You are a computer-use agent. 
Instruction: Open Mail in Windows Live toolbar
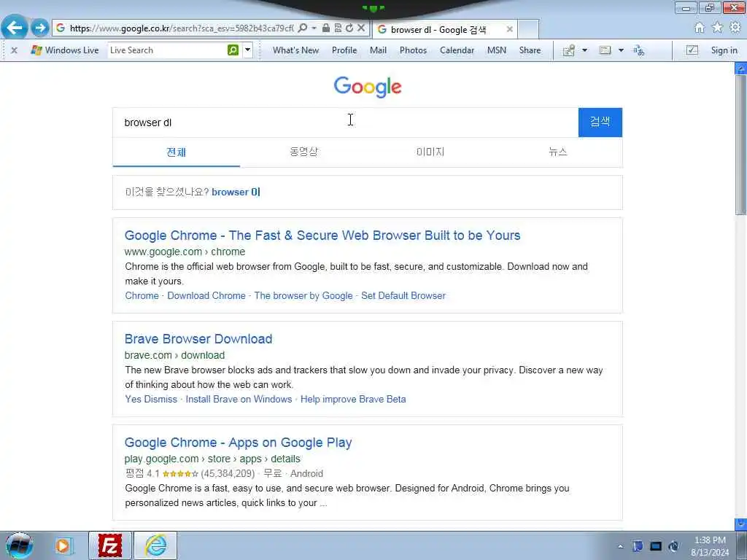point(379,50)
